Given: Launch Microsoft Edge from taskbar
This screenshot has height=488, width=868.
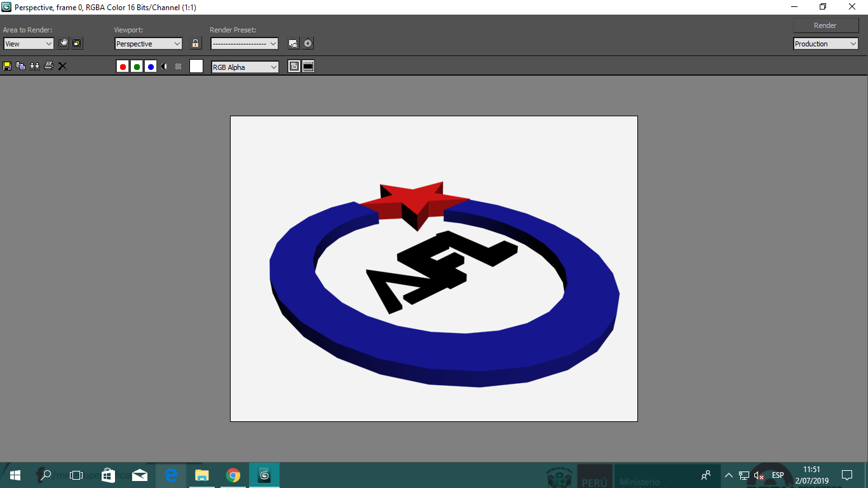Looking at the screenshot, I should (x=171, y=475).
